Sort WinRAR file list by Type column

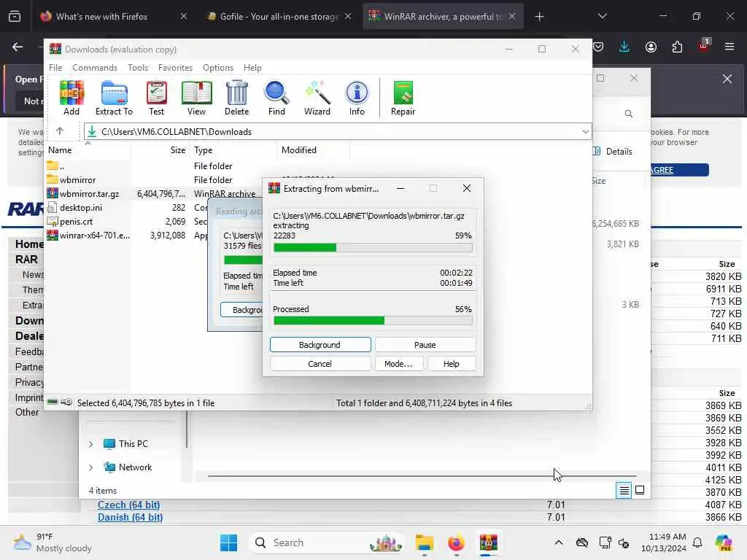pos(233,150)
